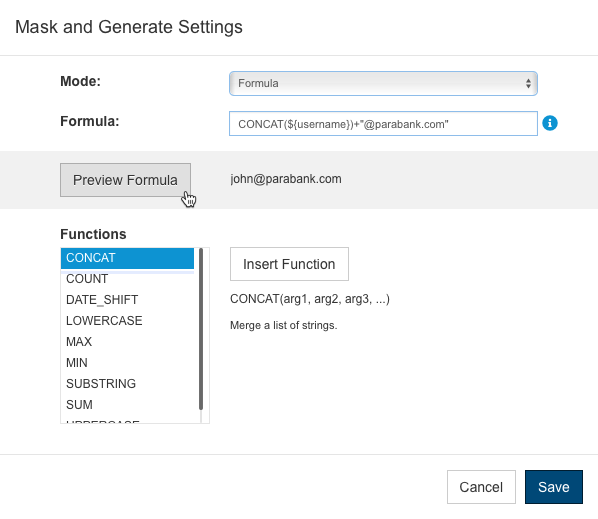Click the Cancel button
Image resolution: width=598 pixels, height=519 pixels.
481,487
